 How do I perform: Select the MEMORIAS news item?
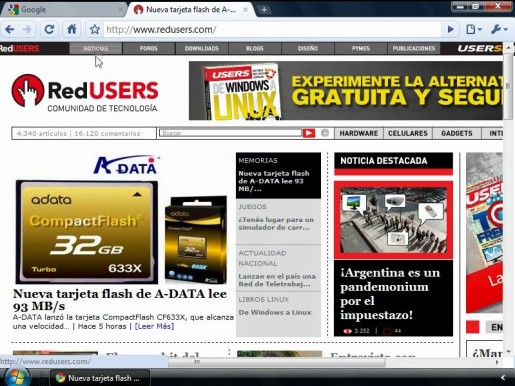(x=278, y=176)
